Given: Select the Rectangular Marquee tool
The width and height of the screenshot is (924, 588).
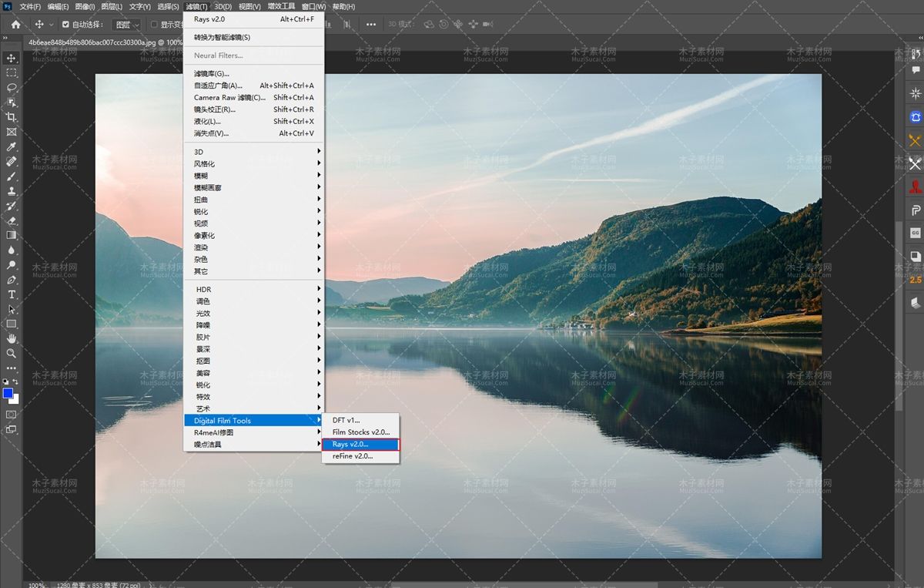Looking at the screenshot, I should click(12, 72).
